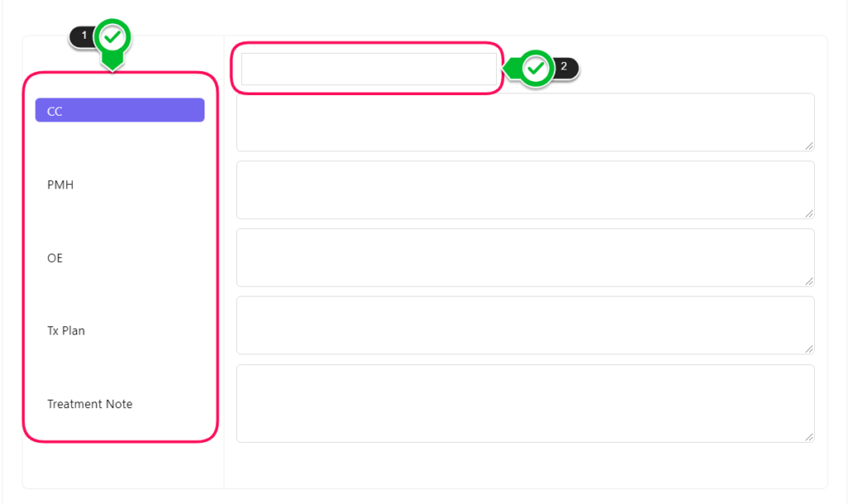The image size is (848, 504).
Task: Click the OE text area resize grip
Action: [808, 281]
